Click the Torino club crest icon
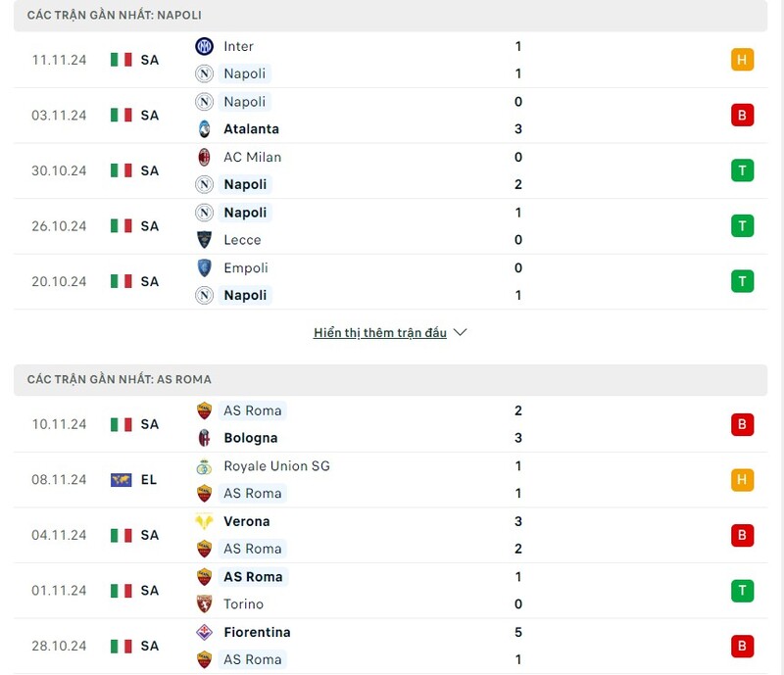The height and width of the screenshot is (675, 784). pos(204,604)
